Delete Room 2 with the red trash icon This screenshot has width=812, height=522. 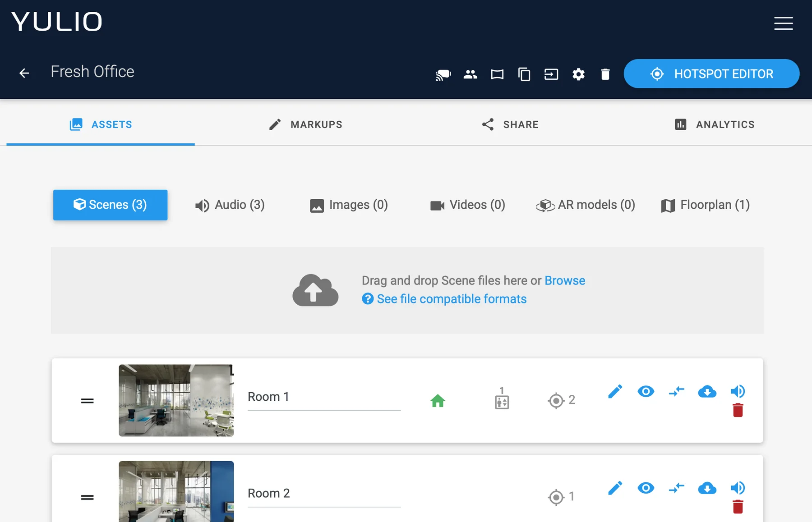tap(738, 507)
